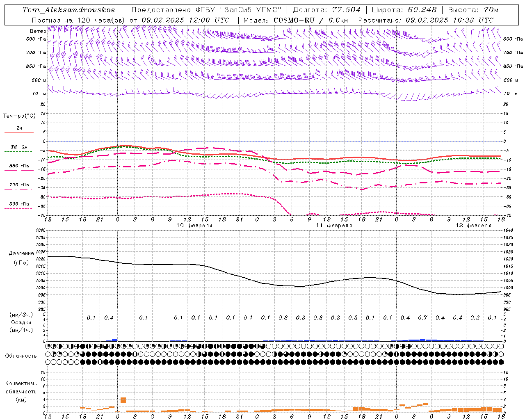This screenshot has width=525, height=420.
Task: Click the Прогноз на 120 часа(ов) text
Action: (79, 20)
